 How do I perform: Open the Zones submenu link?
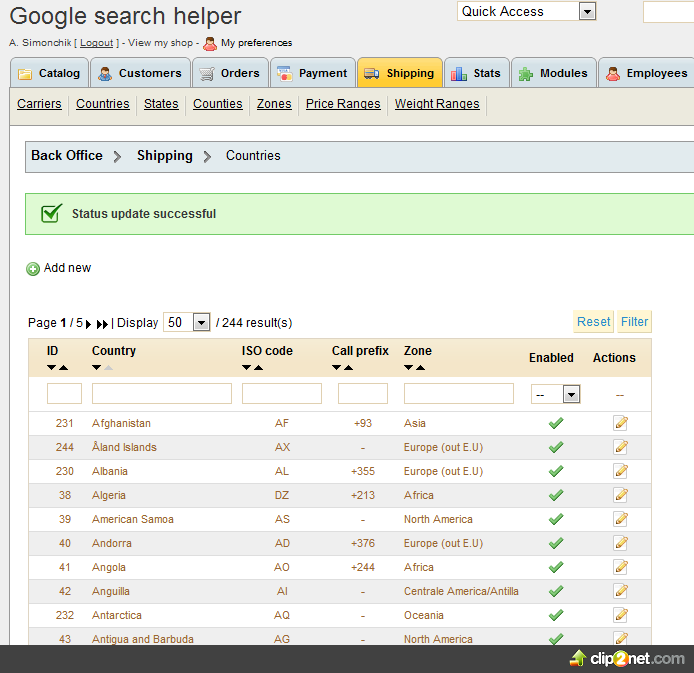click(x=274, y=104)
